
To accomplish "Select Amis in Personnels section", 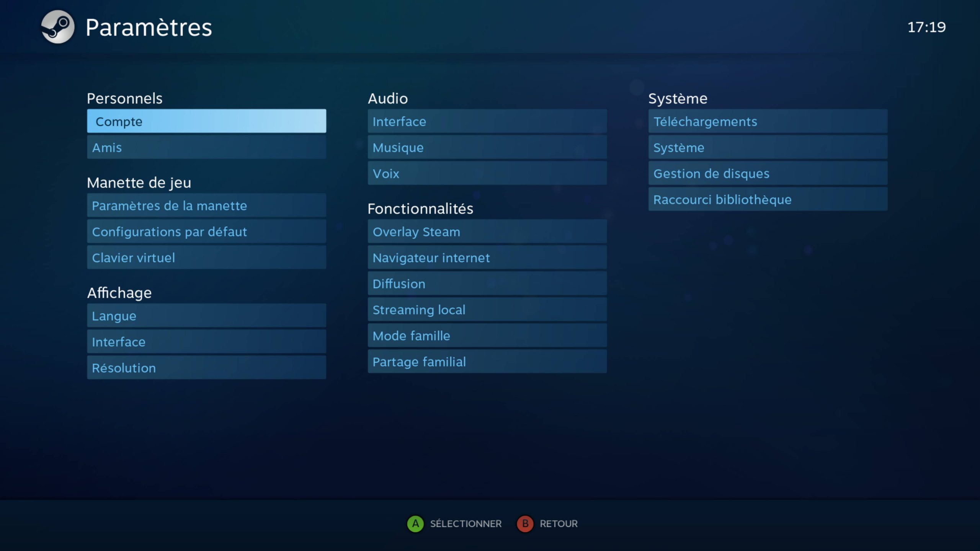I will [207, 147].
